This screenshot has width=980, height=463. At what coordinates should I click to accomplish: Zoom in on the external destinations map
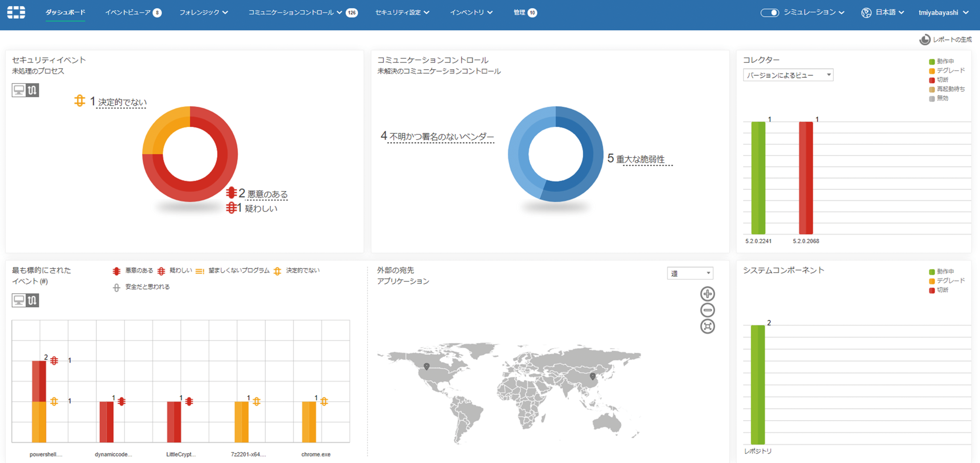[708, 293]
